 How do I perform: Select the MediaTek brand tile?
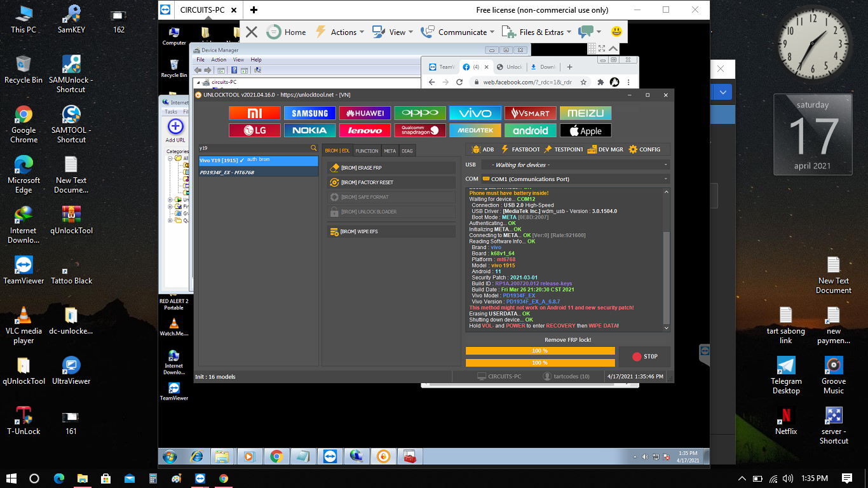click(475, 130)
